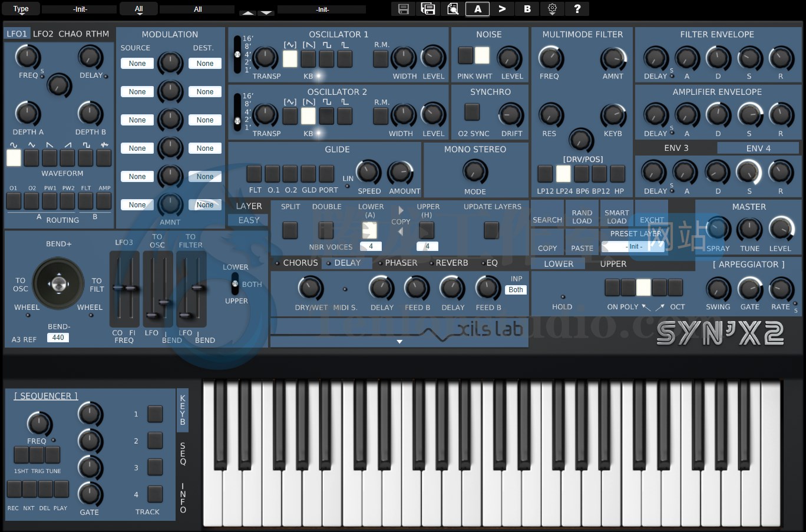Select Oscillator 1 sawtooth waveform button
The height and width of the screenshot is (532, 806).
point(308,58)
